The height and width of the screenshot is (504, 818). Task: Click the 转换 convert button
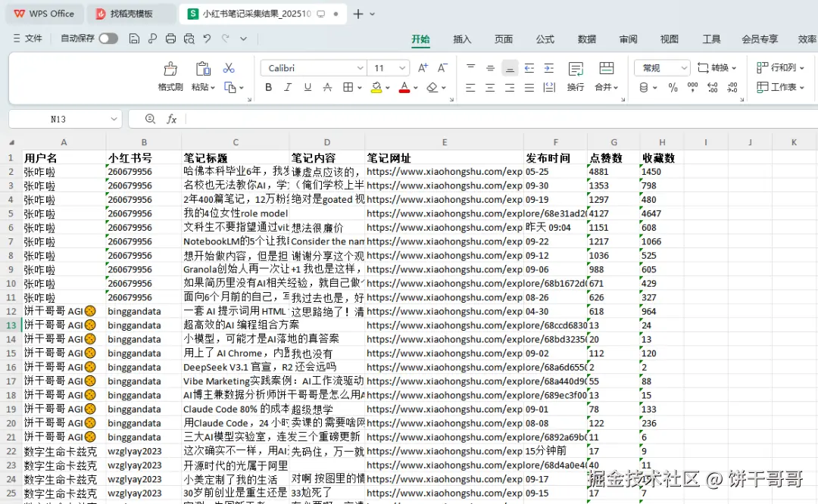(717, 68)
